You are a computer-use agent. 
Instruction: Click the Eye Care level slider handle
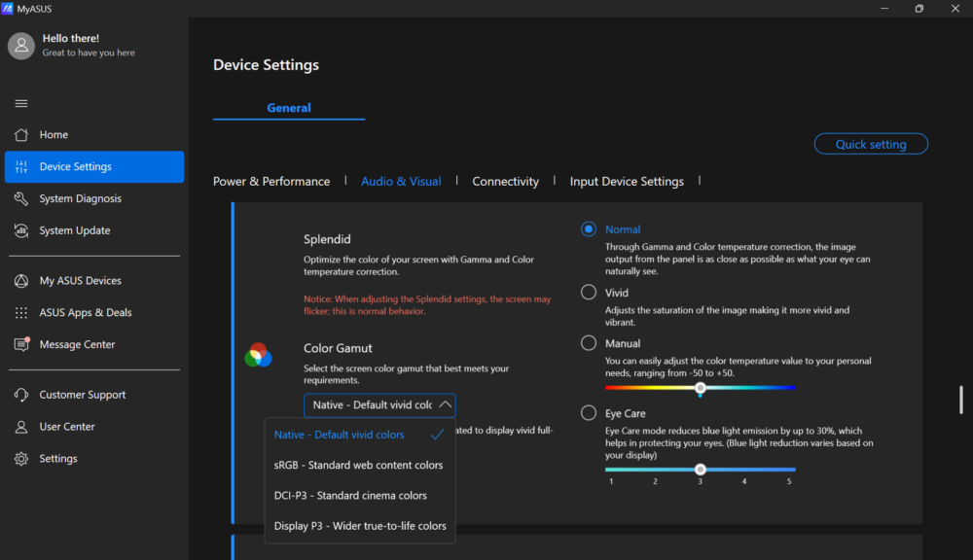700,469
